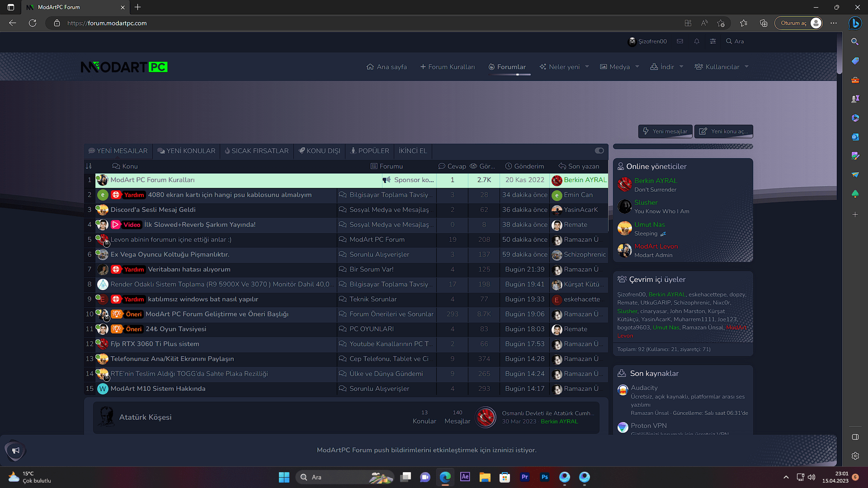Viewport: 868px width, 488px height.
Task: Expand the İndir menu dropdown arrow
Action: [682, 66]
